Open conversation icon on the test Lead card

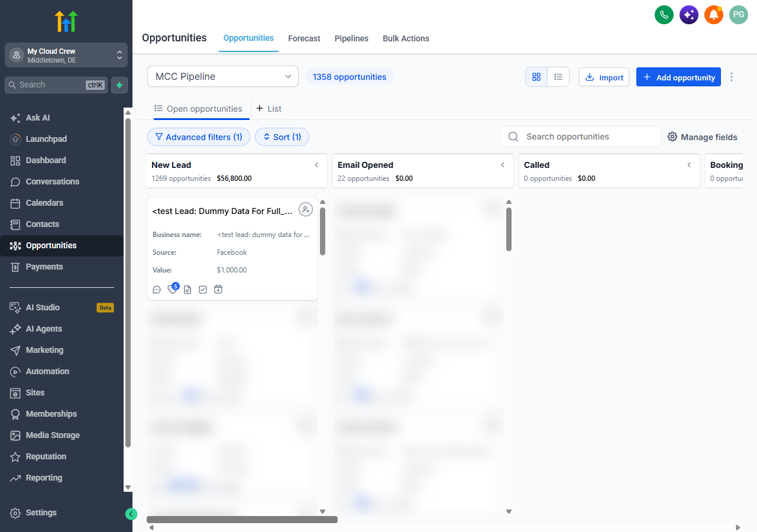coord(157,290)
